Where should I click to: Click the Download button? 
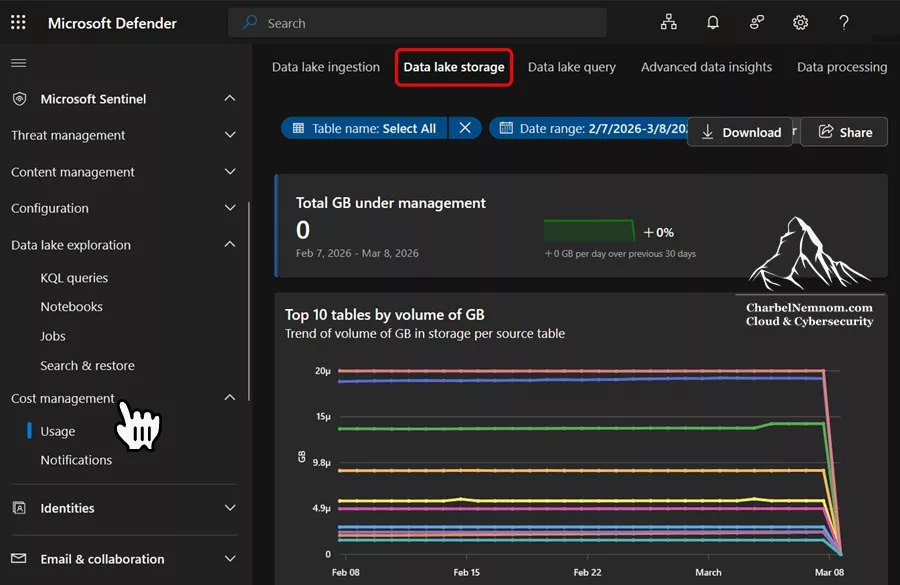pyautogui.click(x=740, y=132)
